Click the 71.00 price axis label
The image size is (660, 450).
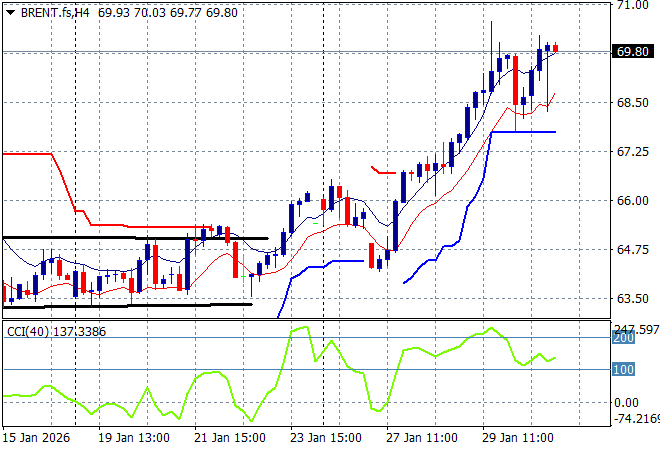point(632,5)
